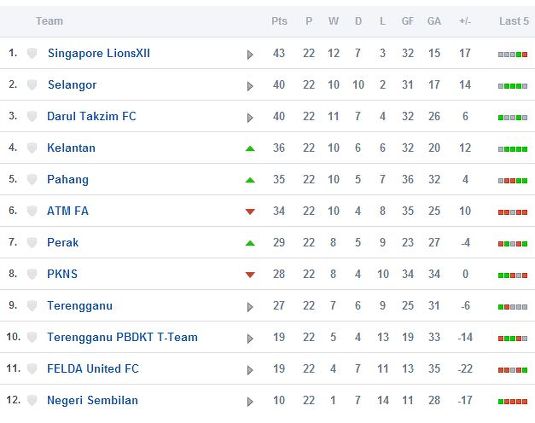This screenshot has height=423, width=535.
Task: Click ATM FA's red down-arrow icon
Action: (250, 212)
